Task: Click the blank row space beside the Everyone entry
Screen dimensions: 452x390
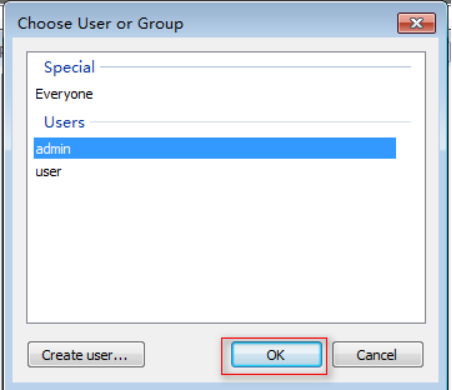Action: [x=243, y=94]
